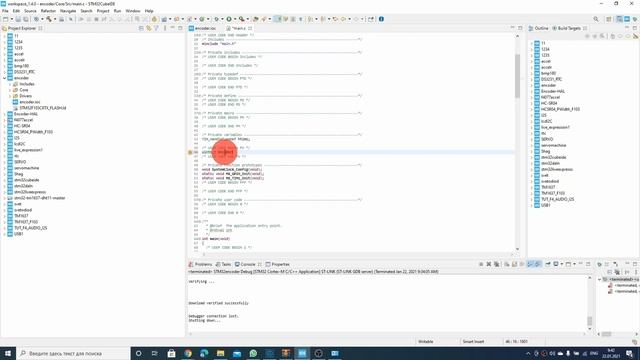Toggle console Scroll Lock icon
Image resolution: width=640 pixels, height=360 pixels.
point(514,264)
